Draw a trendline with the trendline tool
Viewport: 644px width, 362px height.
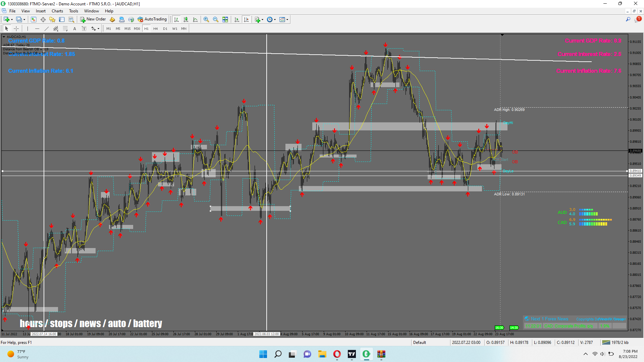pyautogui.click(x=47, y=29)
